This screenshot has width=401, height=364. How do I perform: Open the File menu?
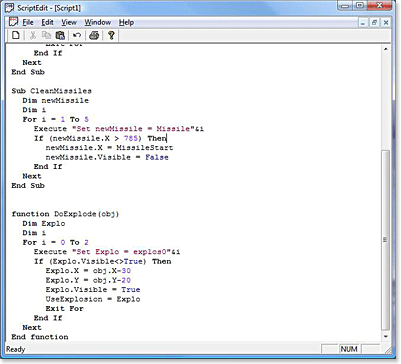click(28, 22)
